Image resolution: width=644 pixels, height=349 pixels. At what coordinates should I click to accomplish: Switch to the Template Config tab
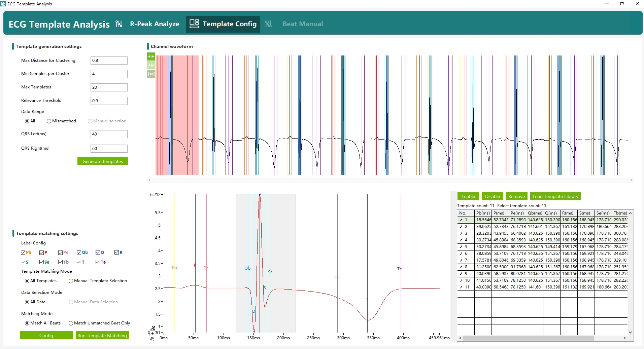pos(223,24)
